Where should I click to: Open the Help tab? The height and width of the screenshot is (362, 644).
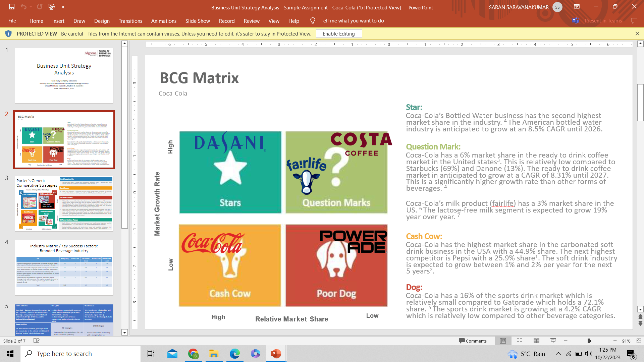pyautogui.click(x=294, y=21)
